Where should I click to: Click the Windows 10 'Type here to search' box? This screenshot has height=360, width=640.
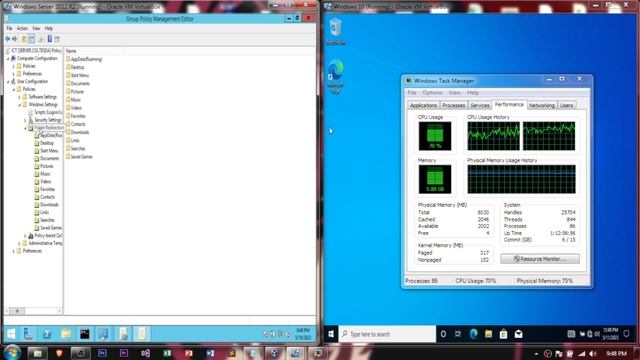tap(387, 334)
